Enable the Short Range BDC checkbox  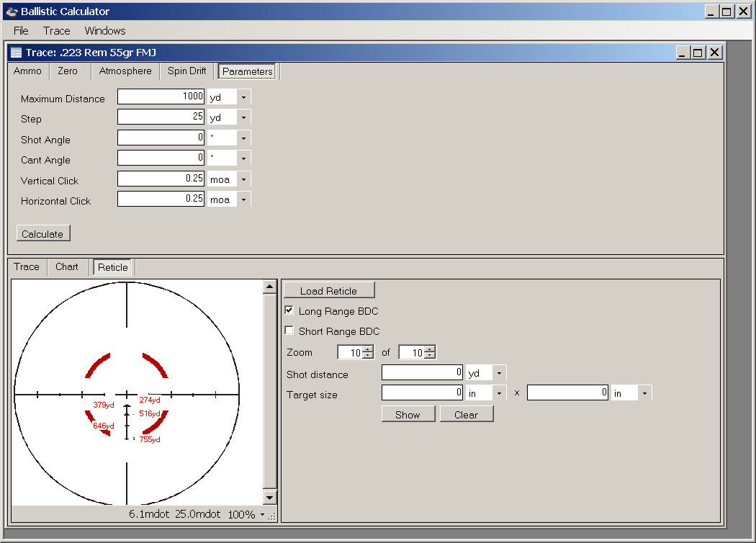(x=289, y=331)
